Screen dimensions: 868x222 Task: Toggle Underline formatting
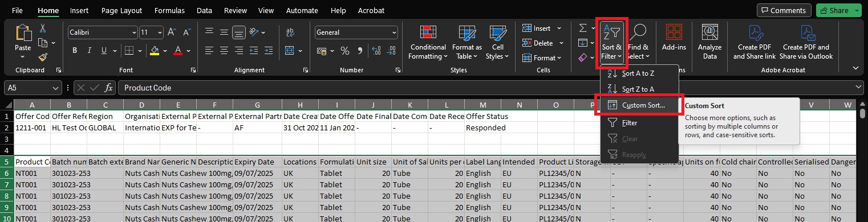[x=106, y=51]
